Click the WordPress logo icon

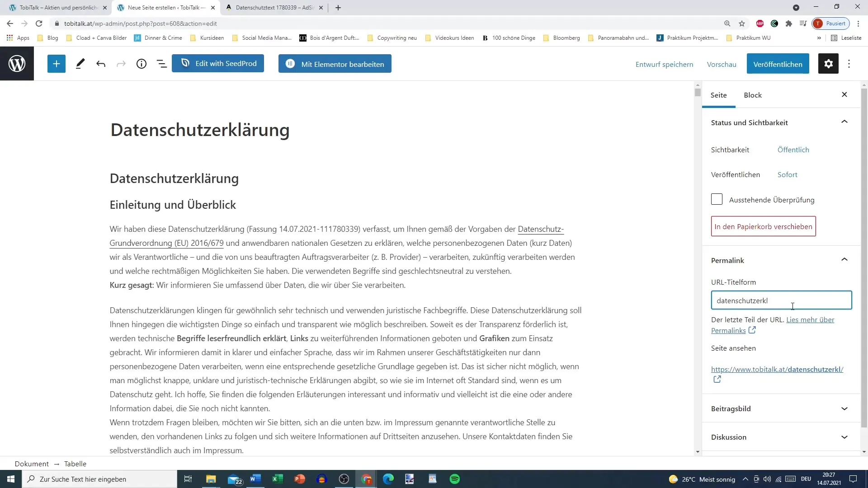(16, 64)
